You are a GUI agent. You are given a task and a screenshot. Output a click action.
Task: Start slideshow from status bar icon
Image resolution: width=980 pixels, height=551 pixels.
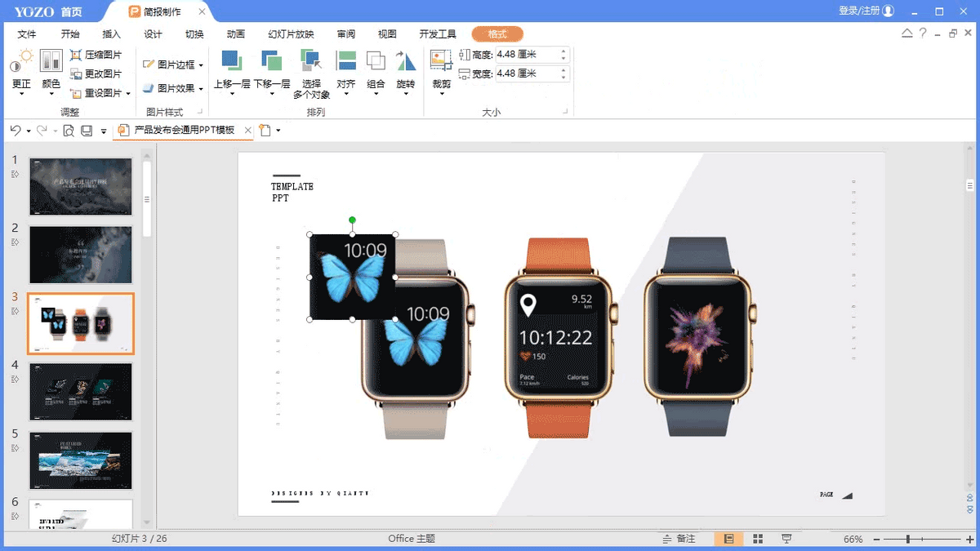tap(786, 539)
